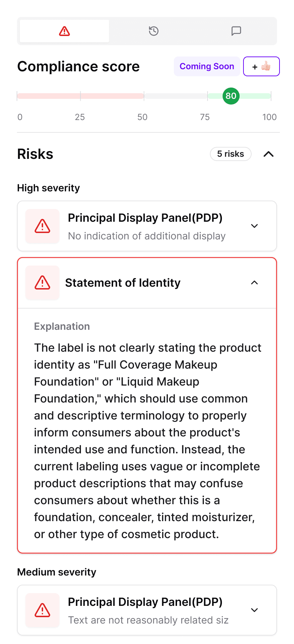Click the 5 risks counter pill
Image resolution: width=294 pixels, height=644 pixels.
point(230,154)
